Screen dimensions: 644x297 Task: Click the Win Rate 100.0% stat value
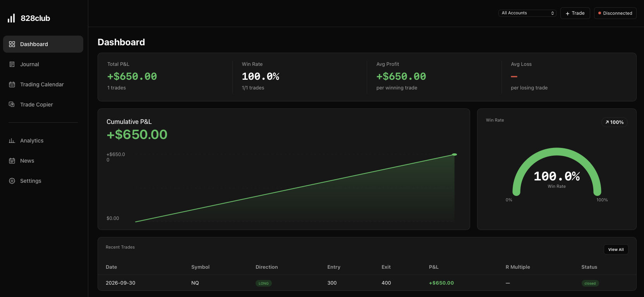(x=261, y=76)
